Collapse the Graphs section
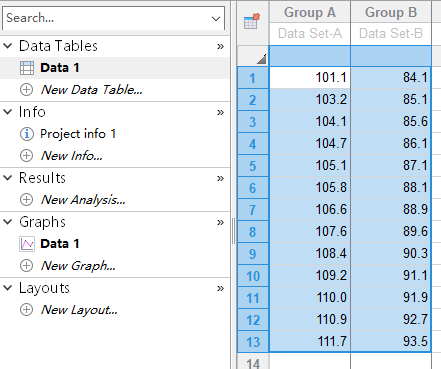Screen dimensions: 441x369 [7, 222]
